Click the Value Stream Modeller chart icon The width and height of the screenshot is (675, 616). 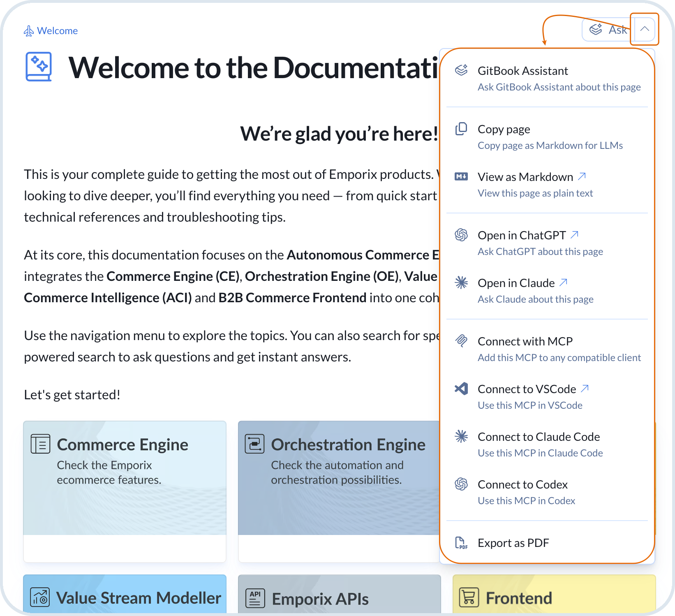pos(40,597)
